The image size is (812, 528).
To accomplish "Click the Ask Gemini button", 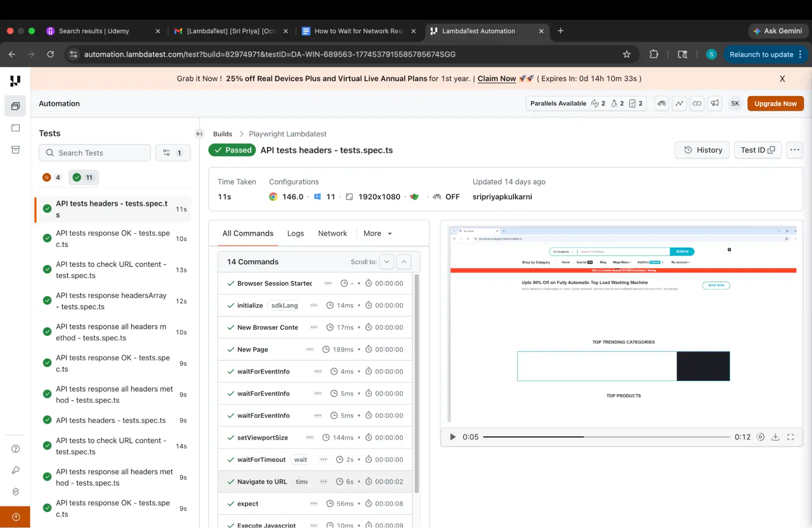I will point(778,31).
